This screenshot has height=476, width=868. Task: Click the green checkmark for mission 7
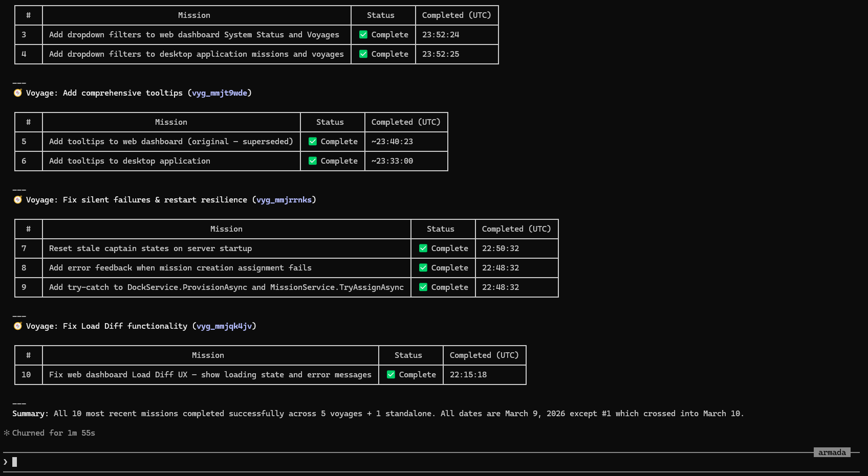(x=423, y=248)
